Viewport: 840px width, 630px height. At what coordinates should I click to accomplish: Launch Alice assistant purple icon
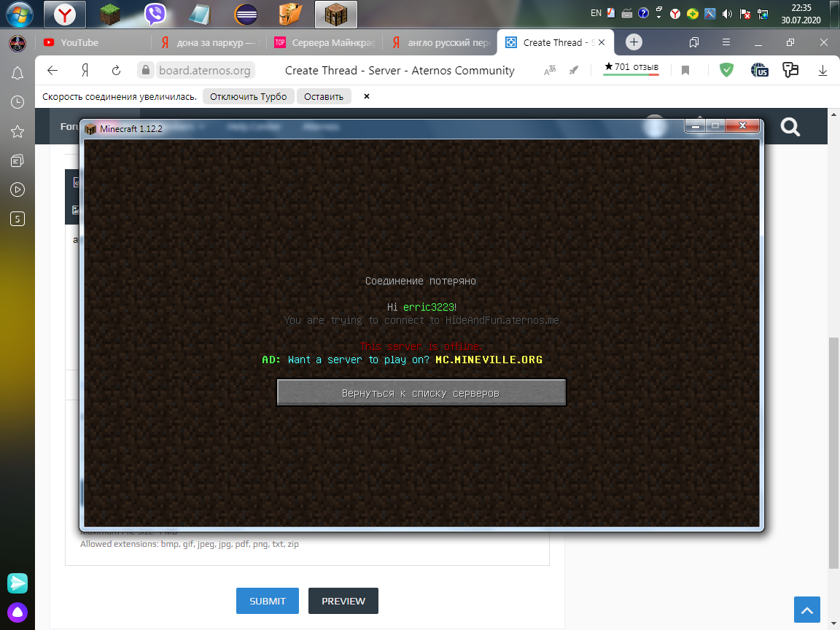click(17, 612)
